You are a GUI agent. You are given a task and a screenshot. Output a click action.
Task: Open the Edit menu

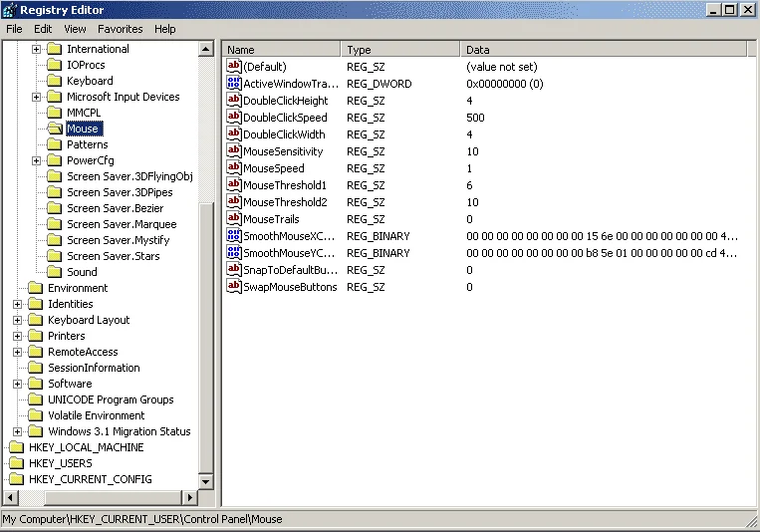pyautogui.click(x=43, y=29)
